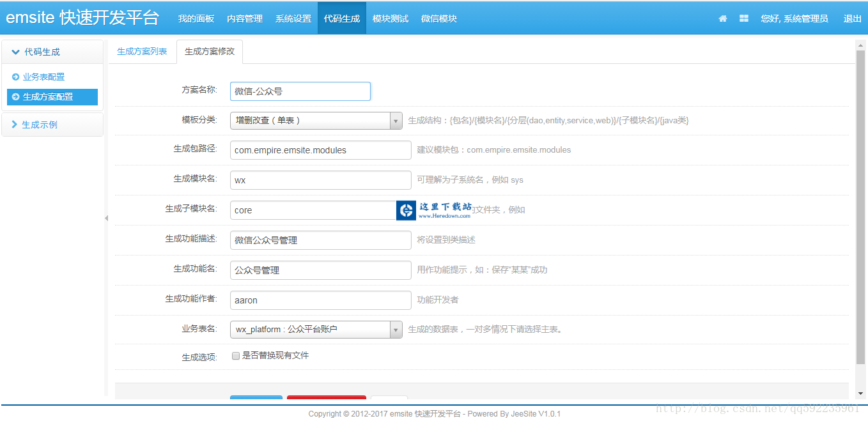The image size is (868, 421).
Task: Click the 生成功能作者 input field
Action: pos(320,300)
